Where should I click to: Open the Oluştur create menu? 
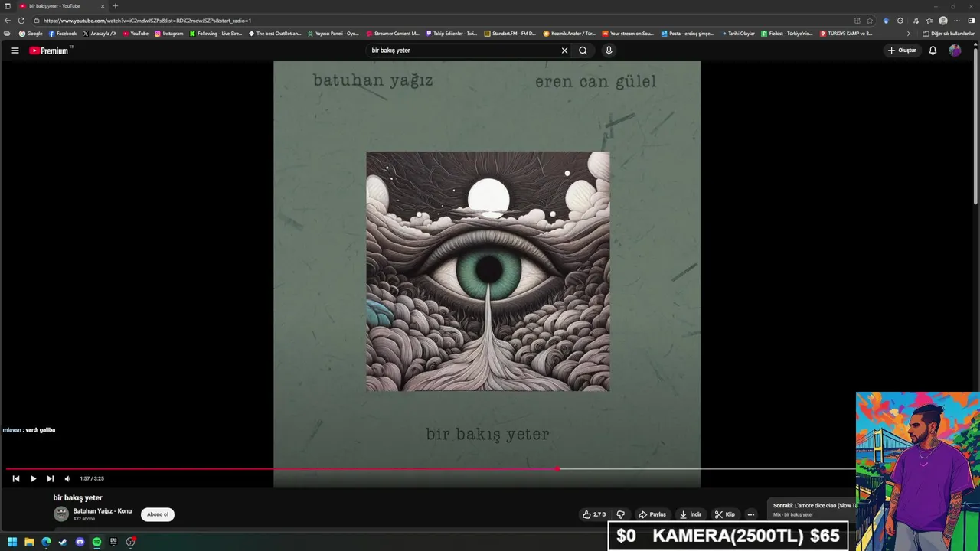[x=902, y=51]
